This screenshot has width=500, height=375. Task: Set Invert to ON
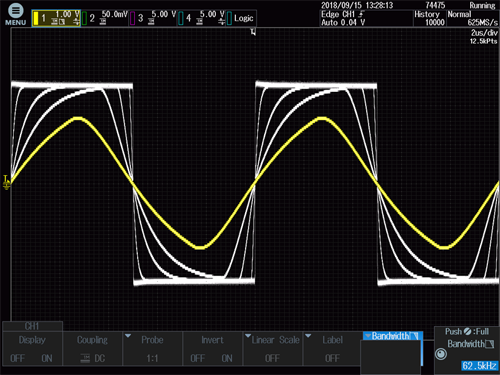click(x=227, y=358)
